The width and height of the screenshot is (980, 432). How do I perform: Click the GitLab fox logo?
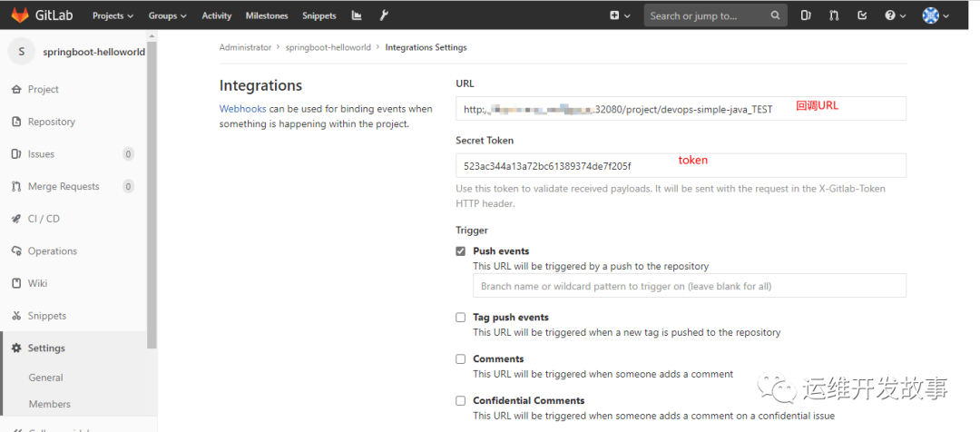click(x=19, y=15)
